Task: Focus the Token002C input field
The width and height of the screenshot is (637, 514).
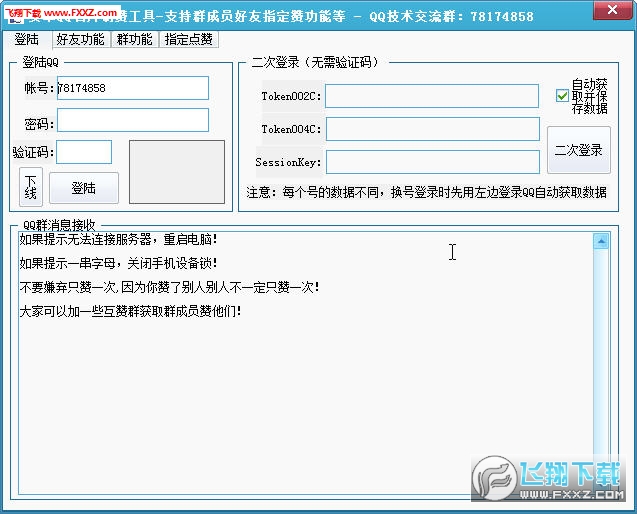Action: pyautogui.click(x=432, y=96)
